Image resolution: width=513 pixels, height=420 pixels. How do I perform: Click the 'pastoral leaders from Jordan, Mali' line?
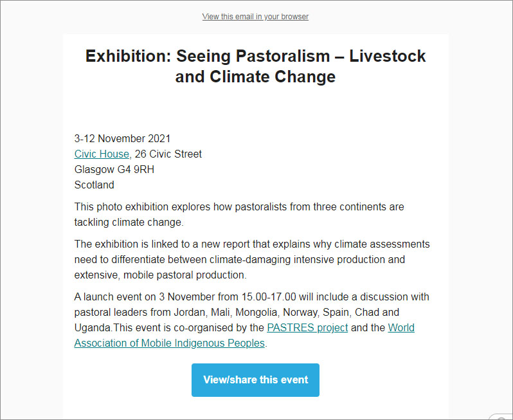pyautogui.click(x=237, y=313)
